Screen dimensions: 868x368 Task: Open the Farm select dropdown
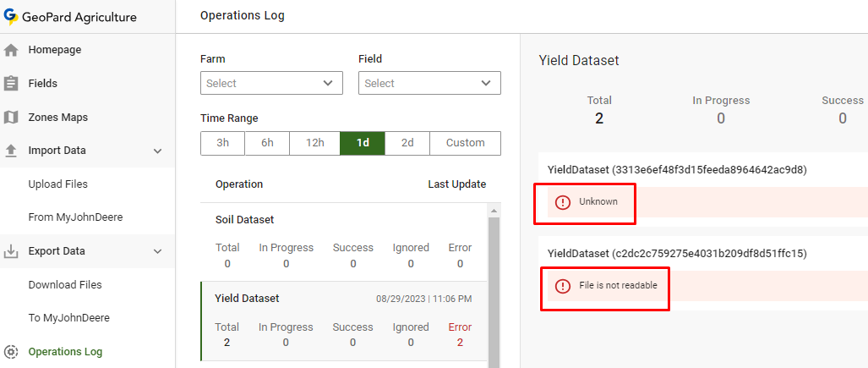tap(271, 83)
